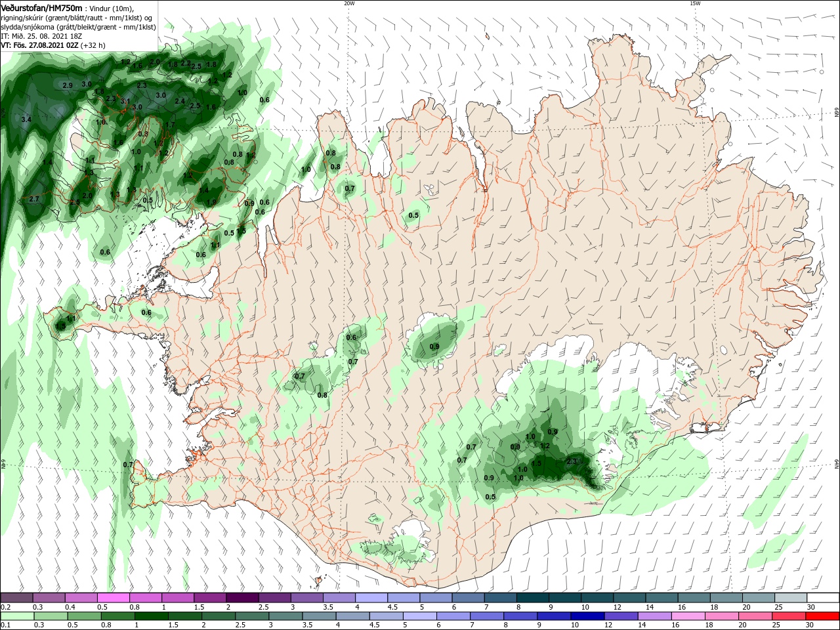Image resolution: width=840 pixels, height=630 pixels.
Task: Click the '15W' longitude label
Action: 695,3
